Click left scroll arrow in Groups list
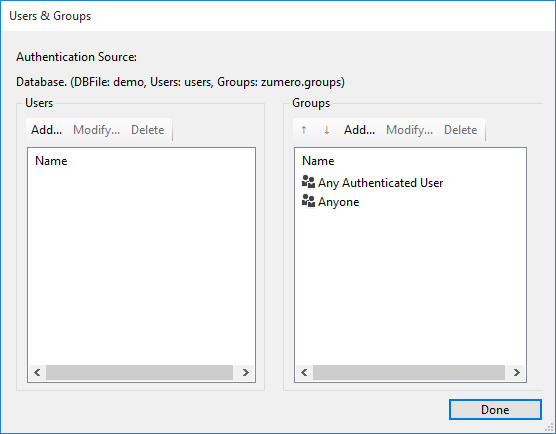Screen dimensions: 556x434 tap(304, 372)
